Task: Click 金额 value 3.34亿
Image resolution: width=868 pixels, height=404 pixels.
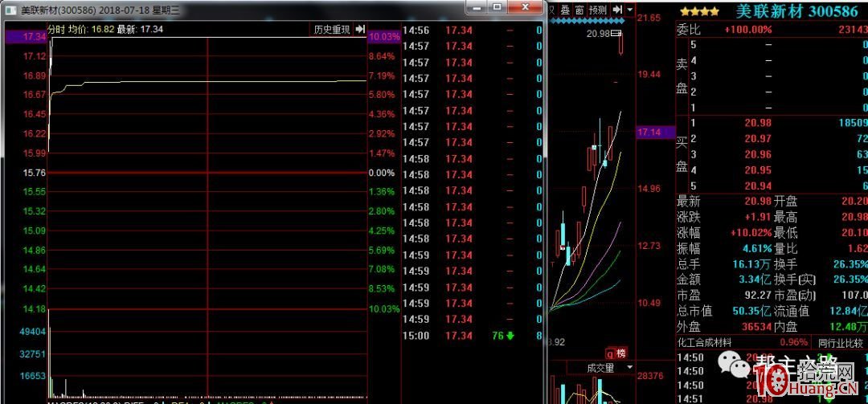Action: coord(754,280)
